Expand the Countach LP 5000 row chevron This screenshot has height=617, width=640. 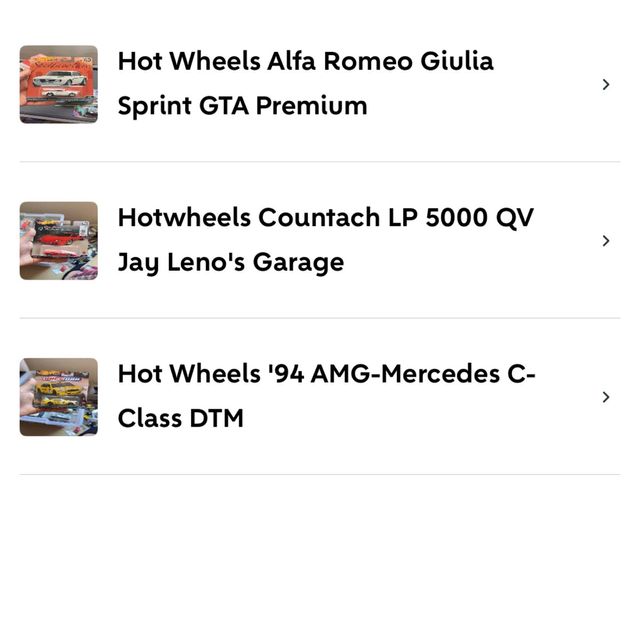click(x=605, y=240)
